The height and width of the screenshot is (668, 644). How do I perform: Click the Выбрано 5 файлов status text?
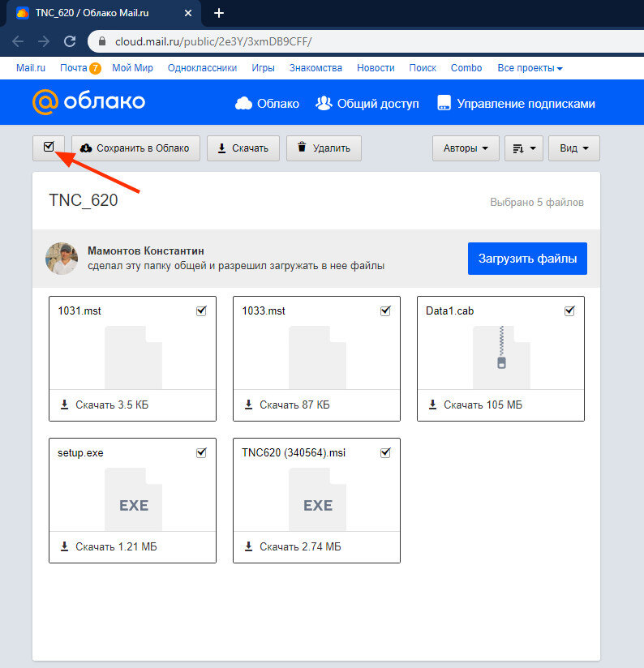coord(537,203)
